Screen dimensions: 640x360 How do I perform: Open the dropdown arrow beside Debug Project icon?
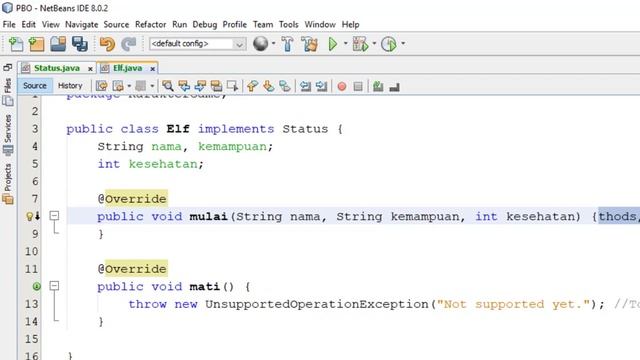click(x=373, y=43)
